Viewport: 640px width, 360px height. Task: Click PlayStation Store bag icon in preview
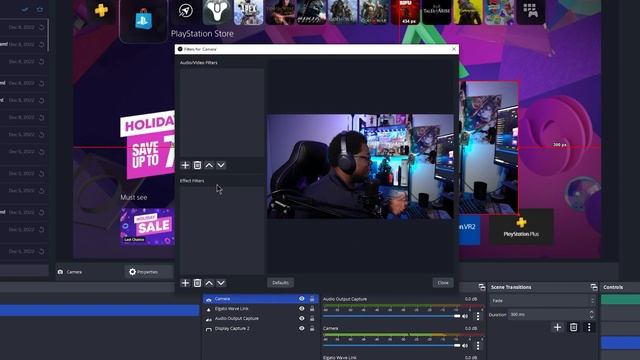(144, 21)
